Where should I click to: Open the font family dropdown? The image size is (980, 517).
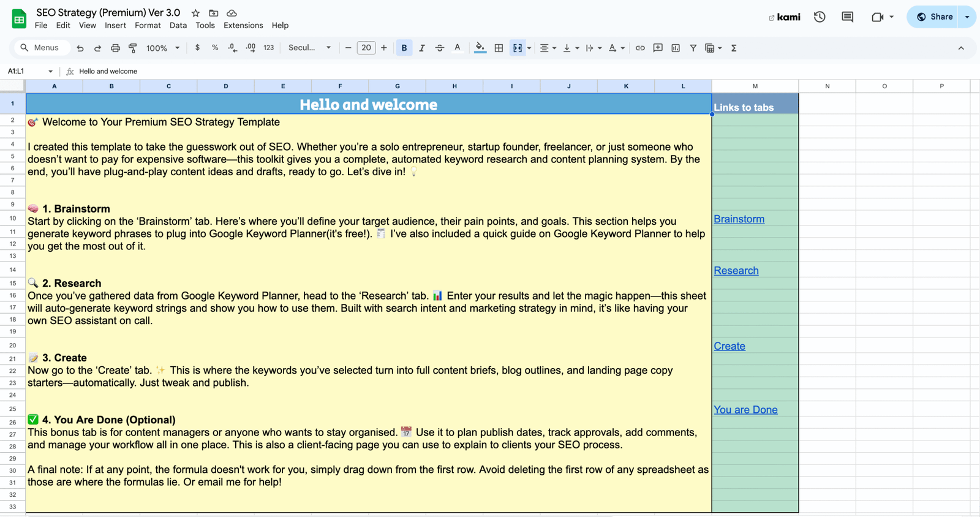coord(309,48)
